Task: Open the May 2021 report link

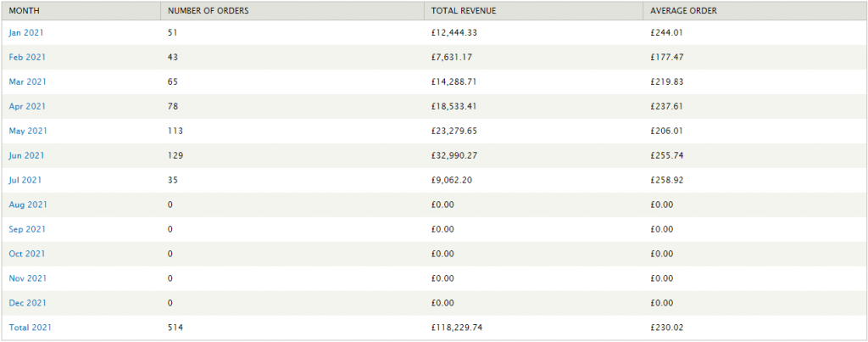Action: click(x=28, y=131)
